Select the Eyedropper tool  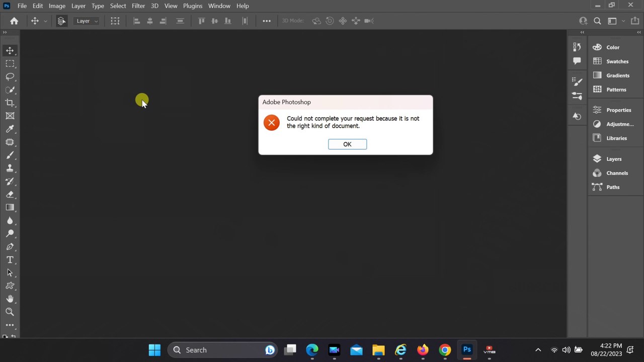click(10, 129)
